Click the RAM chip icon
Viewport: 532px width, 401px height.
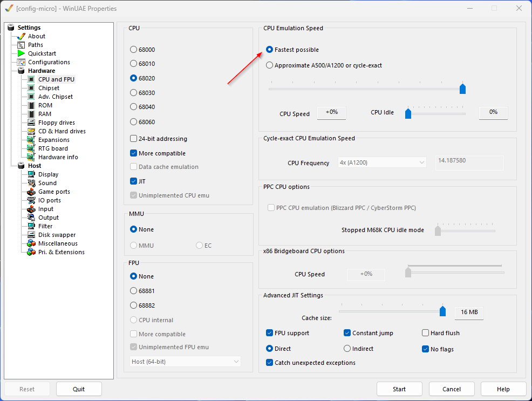[x=31, y=114]
